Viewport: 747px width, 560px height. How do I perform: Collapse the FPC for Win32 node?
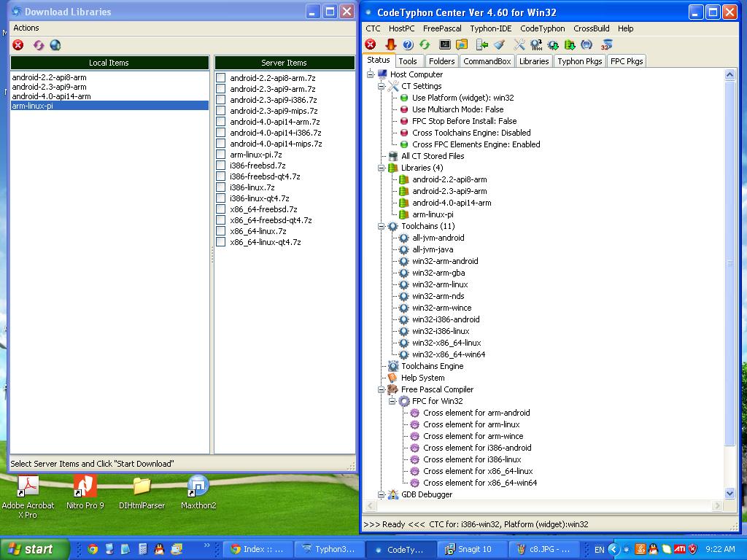pos(392,401)
